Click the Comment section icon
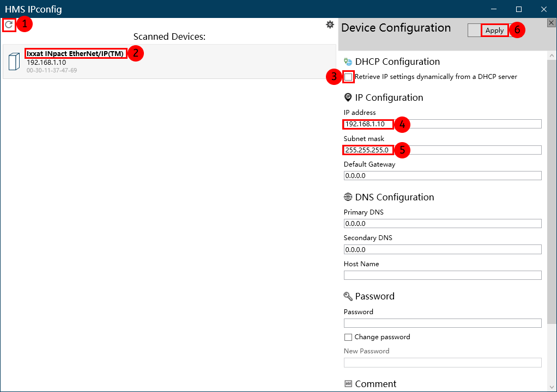 coord(348,384)
